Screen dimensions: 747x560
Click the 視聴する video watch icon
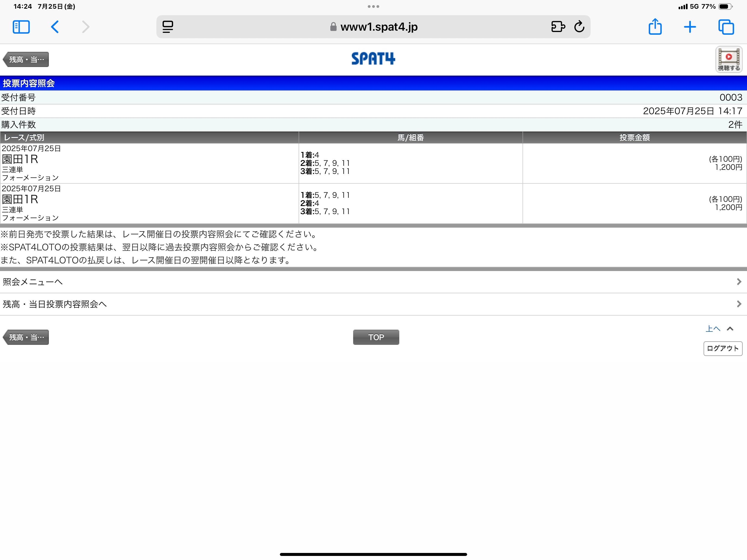[729, 59]
